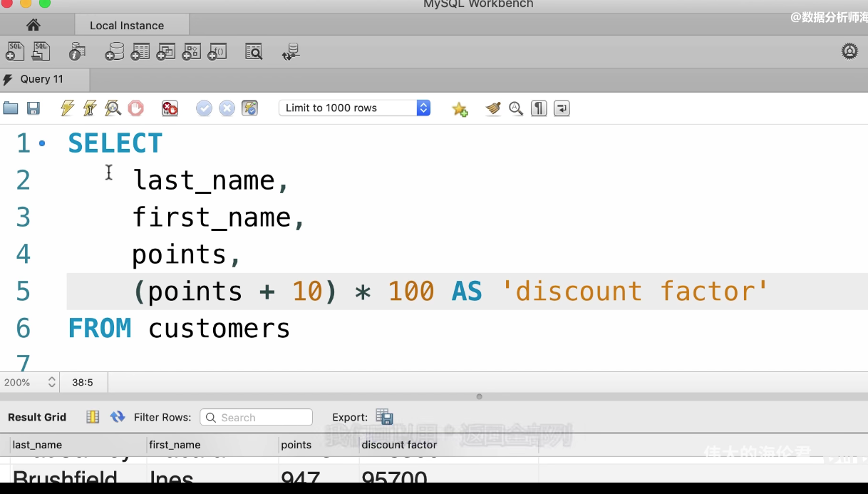Toggle word wrapping in the editor
868x494 pixels.
point(562,108)
